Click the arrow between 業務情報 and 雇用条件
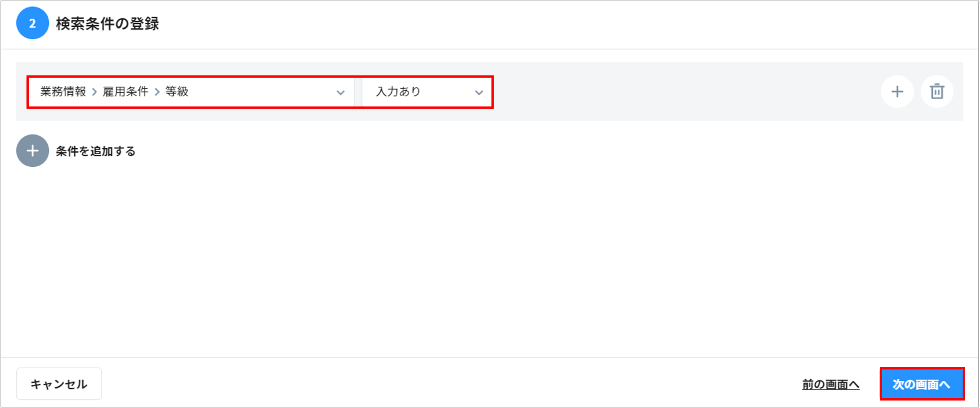Screen dimensions: 980x408 (x=94, y=92)
